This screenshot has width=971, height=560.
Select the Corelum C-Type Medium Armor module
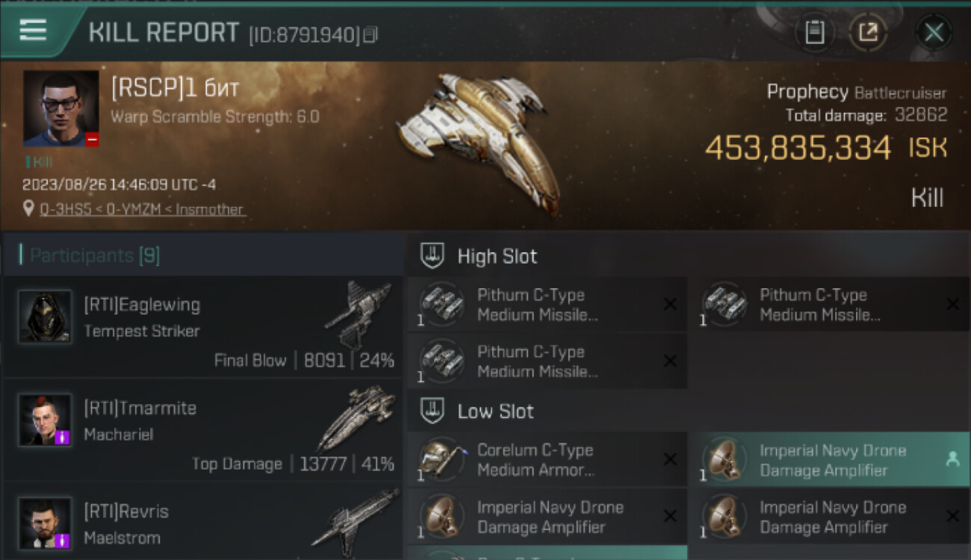547,460
